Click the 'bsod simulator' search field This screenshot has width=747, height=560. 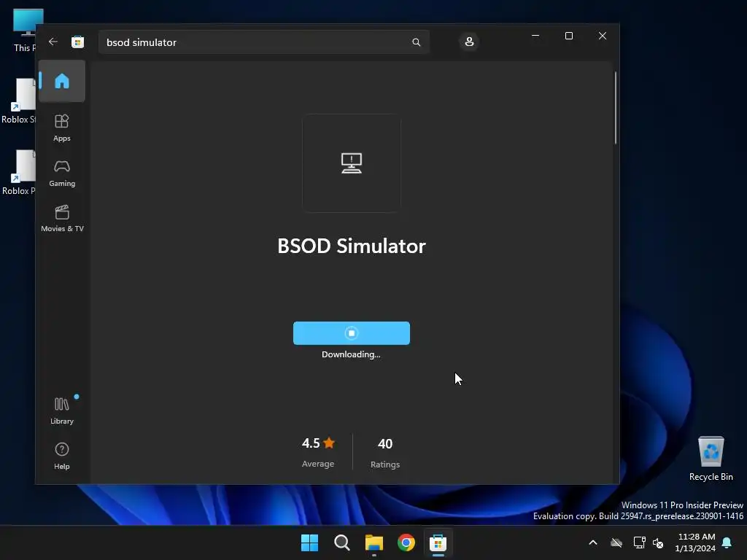(264, 42)
